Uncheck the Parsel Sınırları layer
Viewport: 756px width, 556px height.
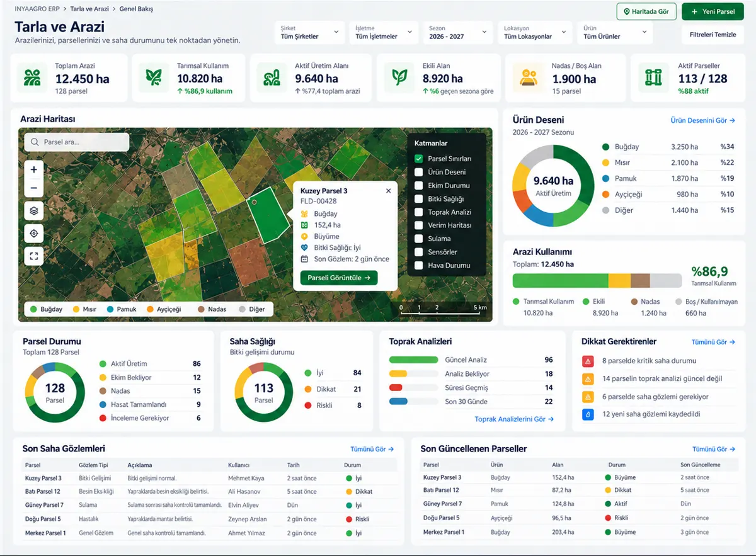coord(418,159)
